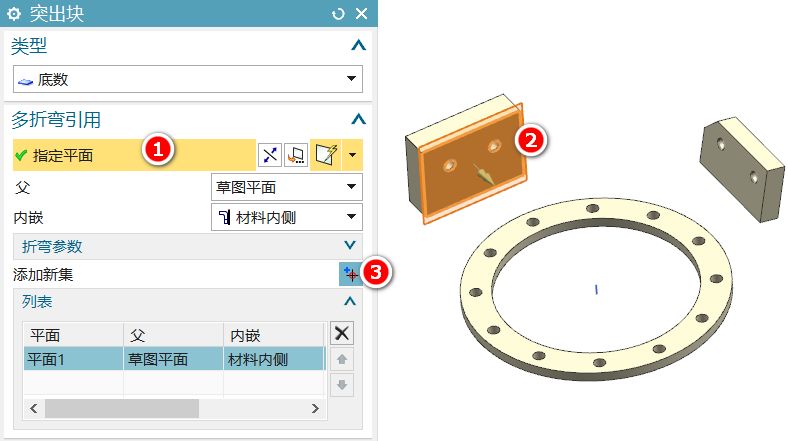
Task: Collapse the 类型 section
Action: (358, 46)
